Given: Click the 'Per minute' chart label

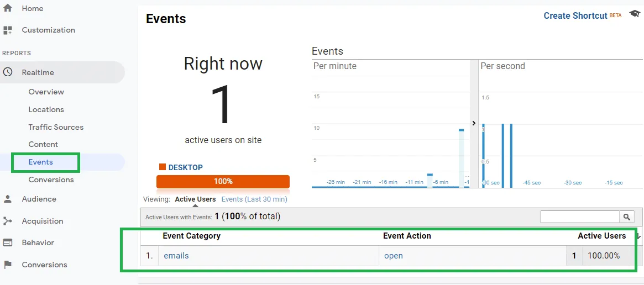Looking at the screenshot, I should coord(335,66).
